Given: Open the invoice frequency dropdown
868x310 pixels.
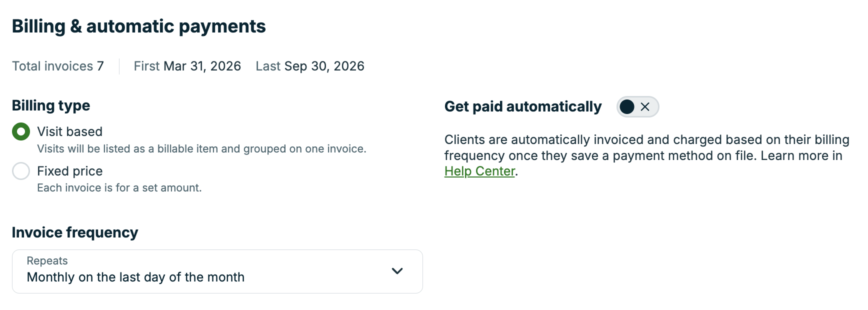Looking at the screenshot, I should point(217,271).
